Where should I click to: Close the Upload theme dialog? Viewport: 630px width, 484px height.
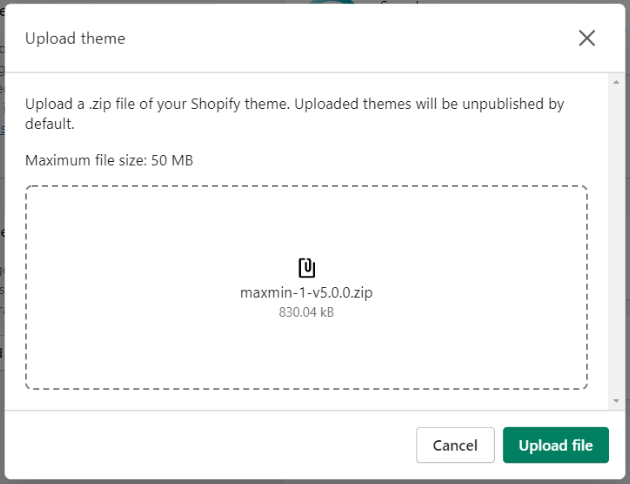587,38
